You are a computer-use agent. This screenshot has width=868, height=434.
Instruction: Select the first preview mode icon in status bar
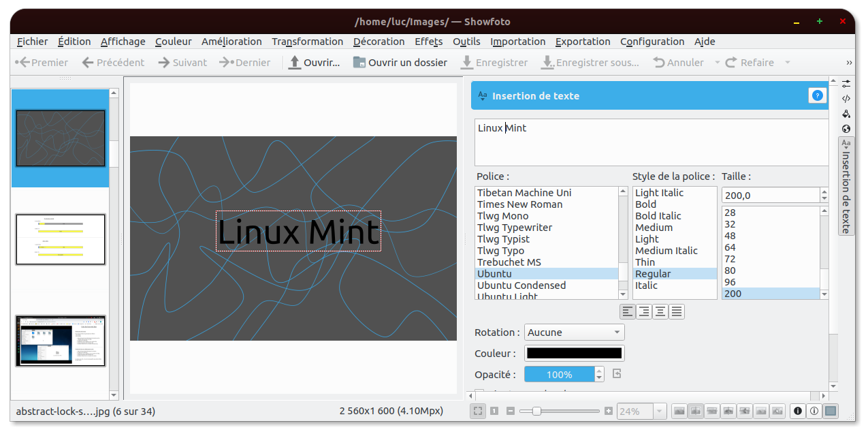coord(679,411)
